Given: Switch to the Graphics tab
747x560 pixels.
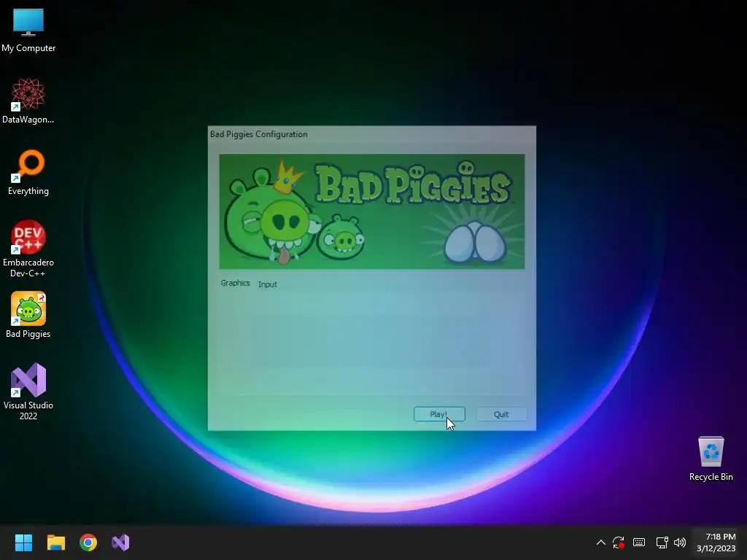Looking at the screenshot, I should tap(235, 283).
